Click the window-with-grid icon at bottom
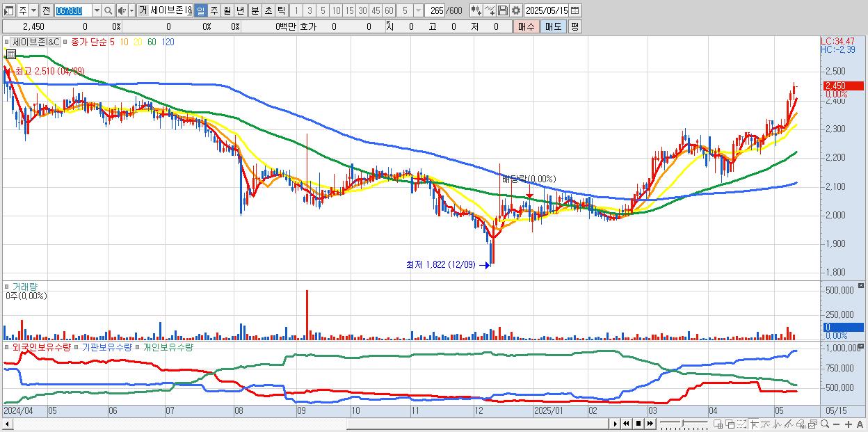Image resolution: width=868 pixels, height=432 pixels. click(x=718, y=424)
